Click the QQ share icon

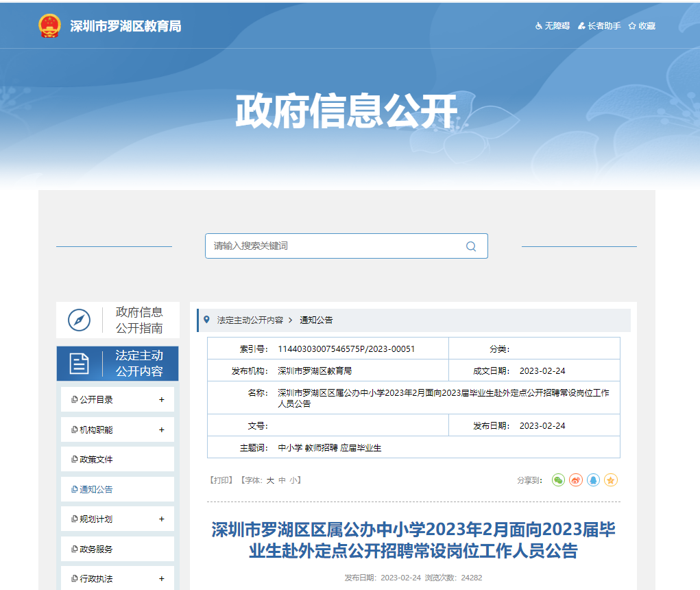[593, 480]
